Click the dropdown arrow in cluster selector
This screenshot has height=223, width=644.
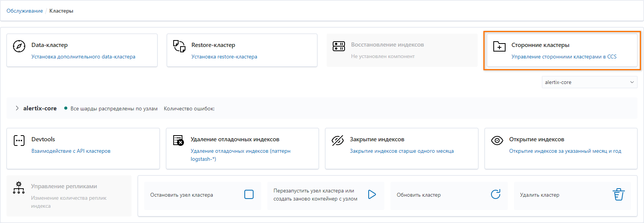[x=632, y=82]
